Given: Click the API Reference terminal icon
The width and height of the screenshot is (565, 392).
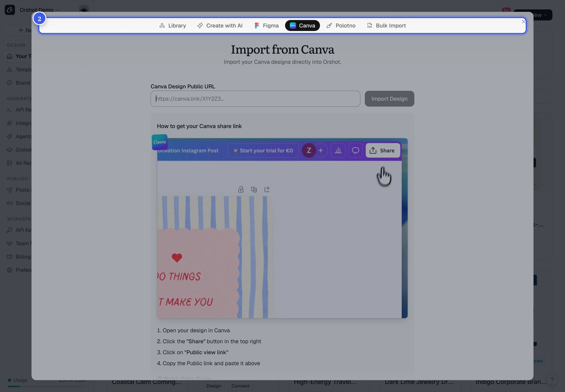Looking at the screenshot, I should (x=10, y=110).
